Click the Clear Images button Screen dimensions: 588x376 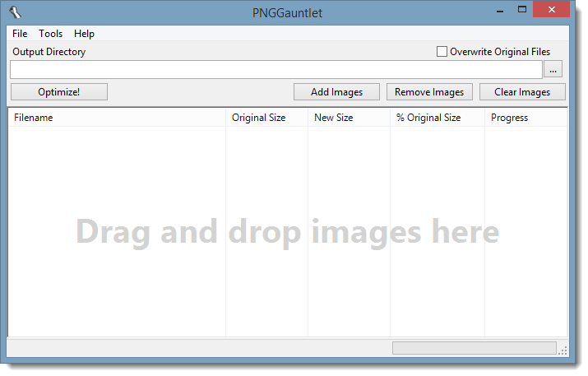pos(522,92)
